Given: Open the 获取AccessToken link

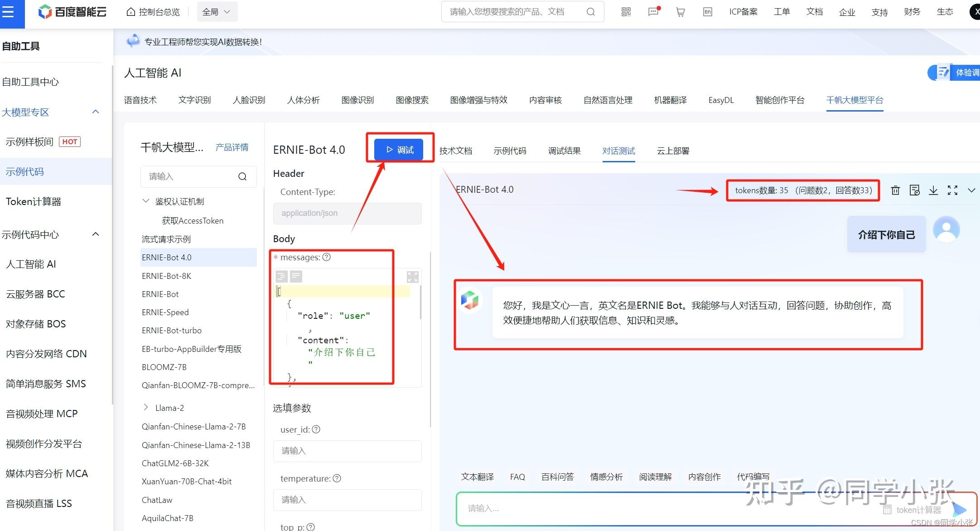Looking at the screenshot, I should [192, 220].
